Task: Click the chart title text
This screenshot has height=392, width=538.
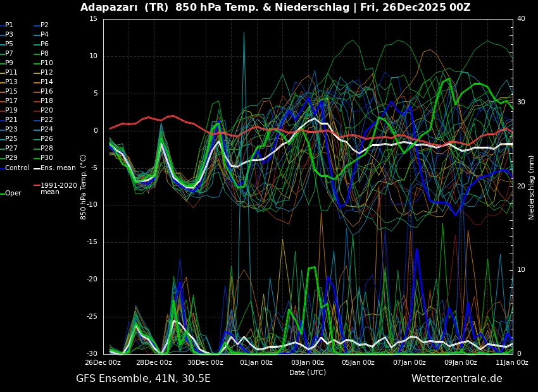Action: pyautogui.click(x=275, y=7)
